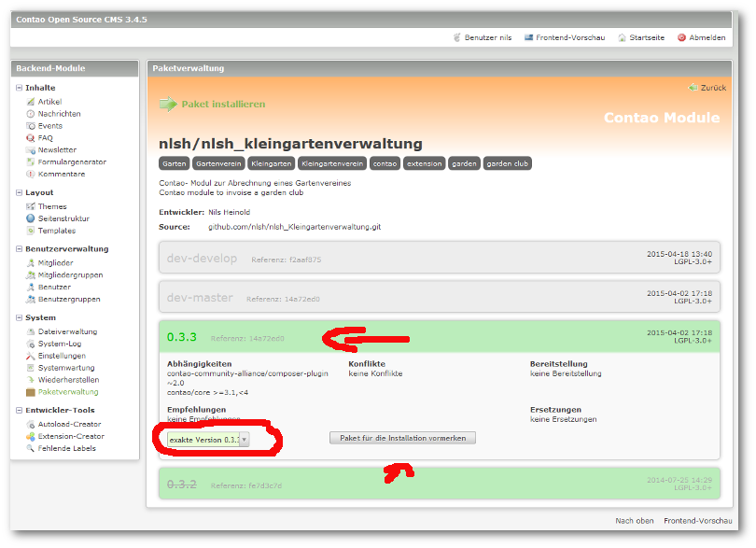Click the Nachrichten clock icon
Image resolution: width=756 pixels, height=548 pixels.
pos(31,114)
